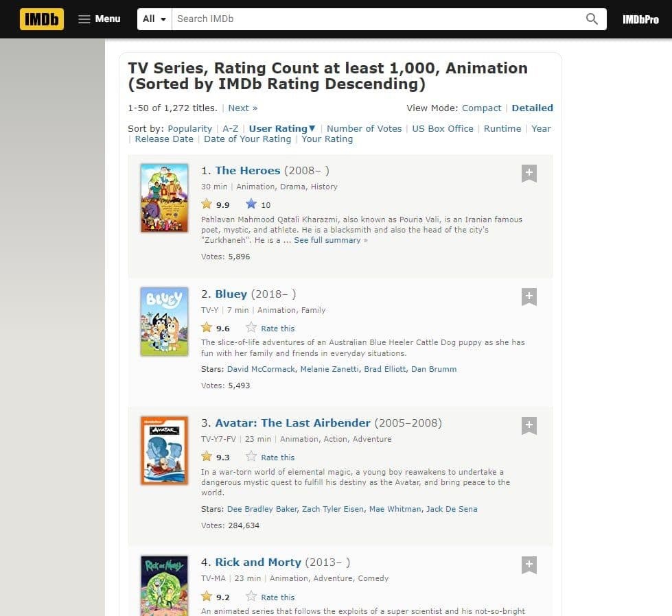Screen dimensions: 672x616
Task: Open the Bluey title link
Action: point(231,294)
